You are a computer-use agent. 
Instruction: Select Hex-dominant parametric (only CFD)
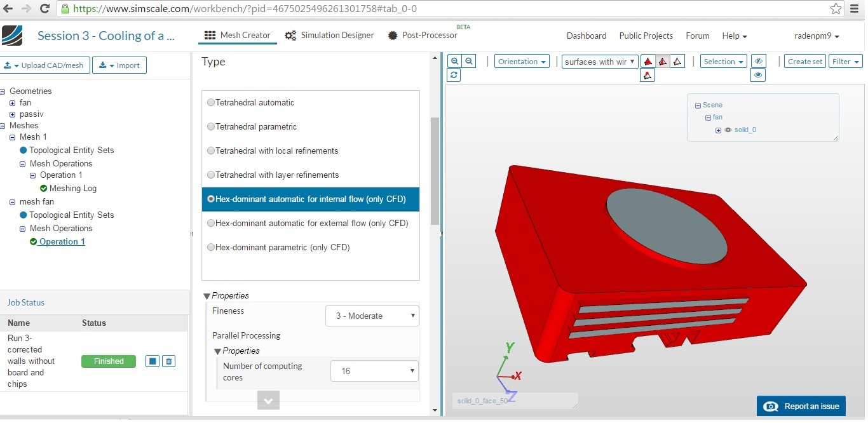tap(211, 247)
